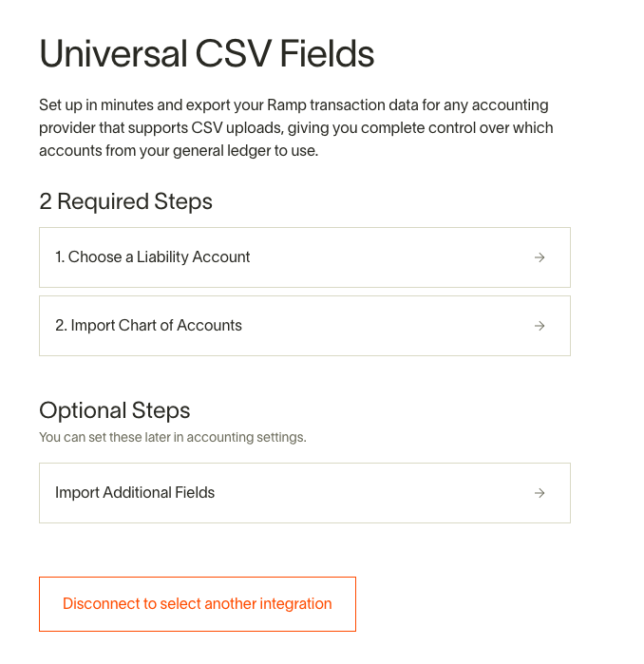This screenshot has height=664, width=644.
Task: Click the 'set these later in accounting settings' note
Action: pos(172,437)
